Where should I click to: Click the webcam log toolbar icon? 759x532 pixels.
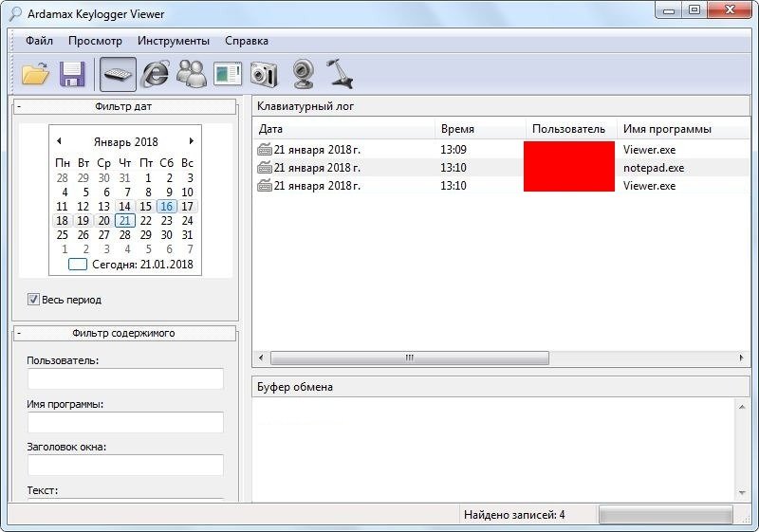303,74
